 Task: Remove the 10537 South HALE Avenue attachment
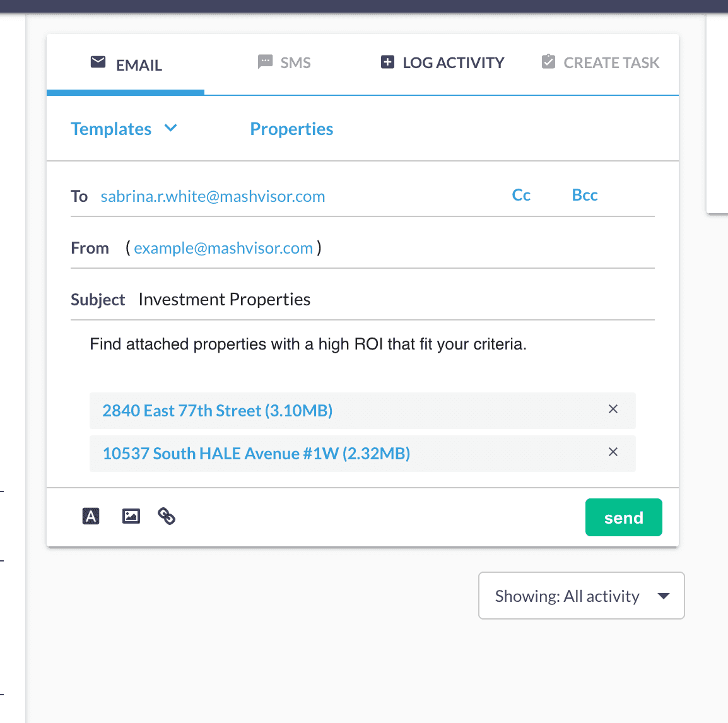tap(613, 452)
